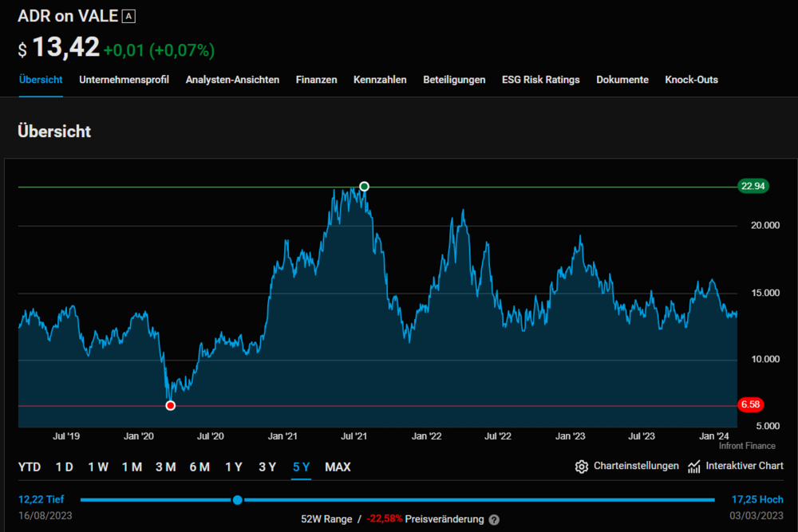The height and width of the screenshot is (532, 798).
Task: Switch chart to 1 Y range
Action: (x=233, y=467)
